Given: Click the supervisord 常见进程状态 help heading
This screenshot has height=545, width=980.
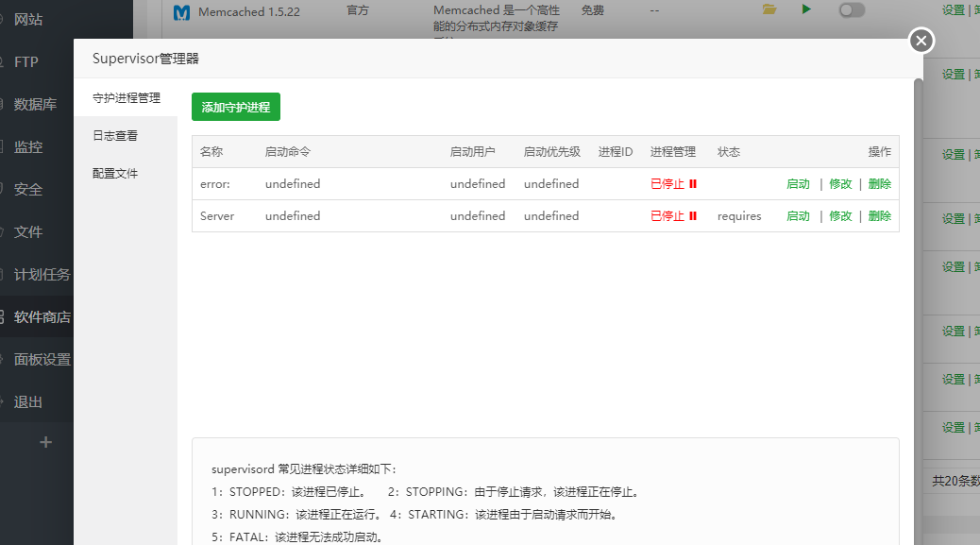Looking at the screenshot, I should click(304, 468).
